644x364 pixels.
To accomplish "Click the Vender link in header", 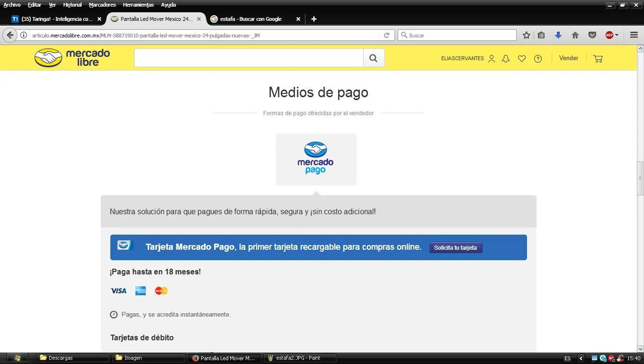I will (x=568, y=58).
